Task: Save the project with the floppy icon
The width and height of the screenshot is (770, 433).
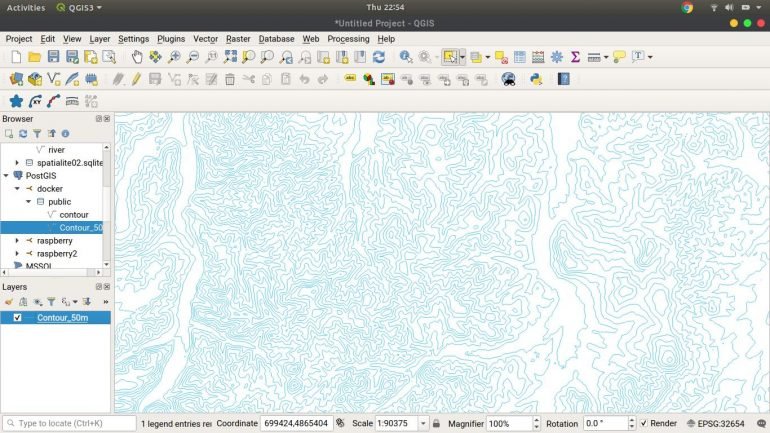Action: point(53,57)
